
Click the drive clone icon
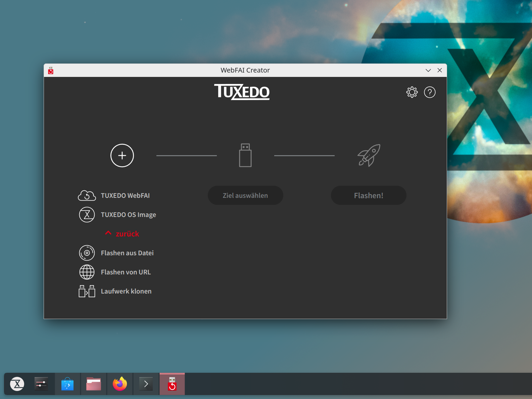87,291
